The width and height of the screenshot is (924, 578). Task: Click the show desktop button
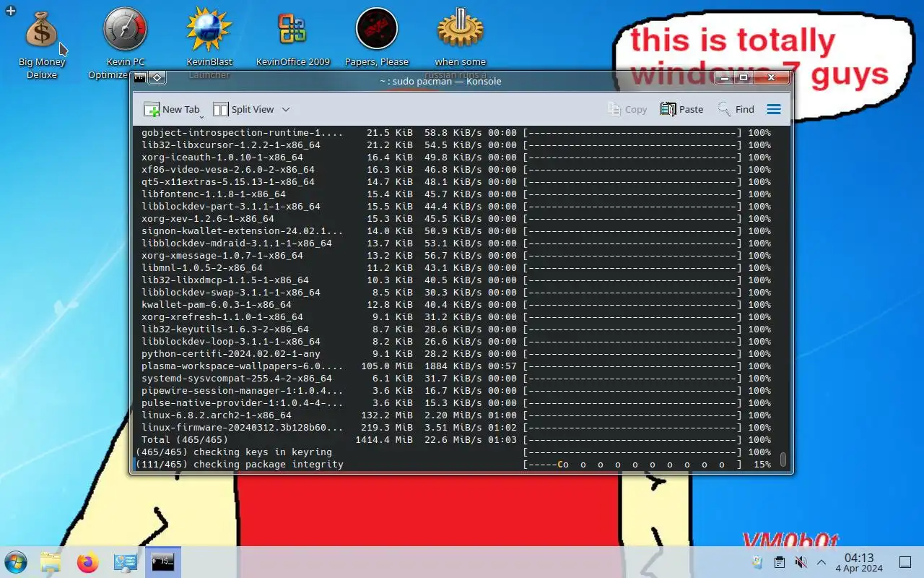(x=905, y=562)
